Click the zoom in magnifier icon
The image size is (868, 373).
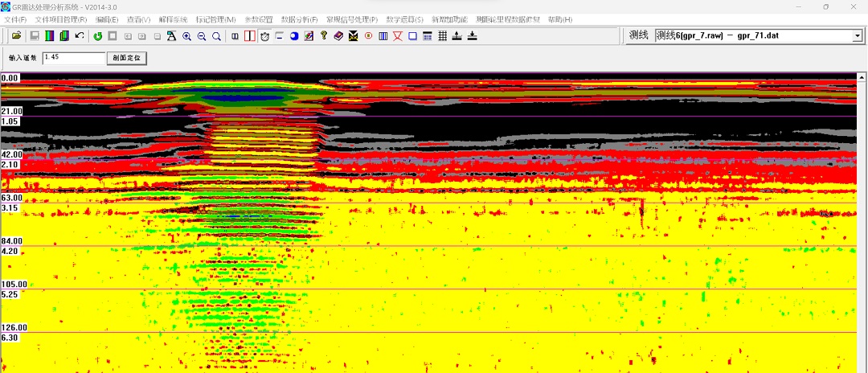coord(186,36)
